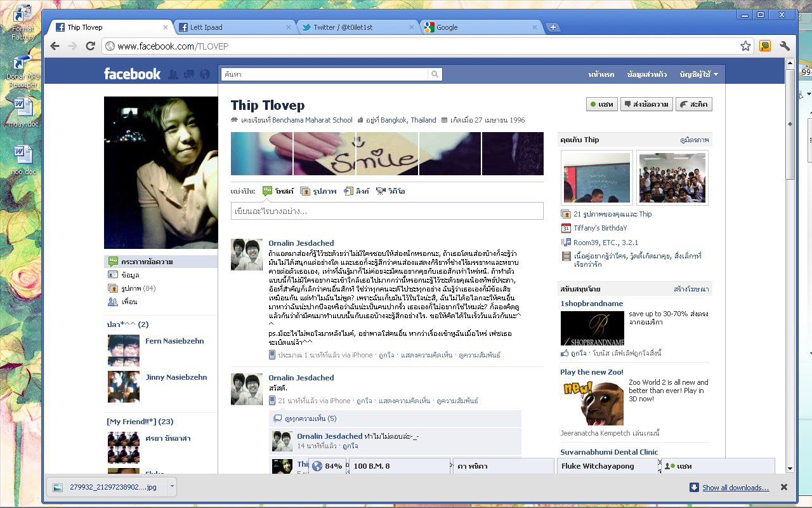Viewport: 812px width, 508px height.
Task: Click the Play the new Zoo! link
Action: point(591,372)
